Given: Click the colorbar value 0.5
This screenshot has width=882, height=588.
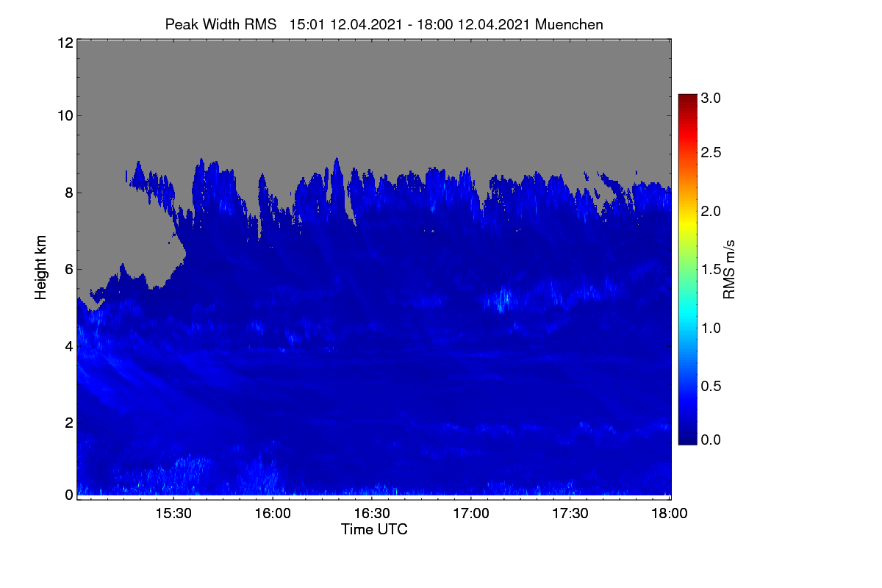Looking at the screenshot, I should 711,386.
